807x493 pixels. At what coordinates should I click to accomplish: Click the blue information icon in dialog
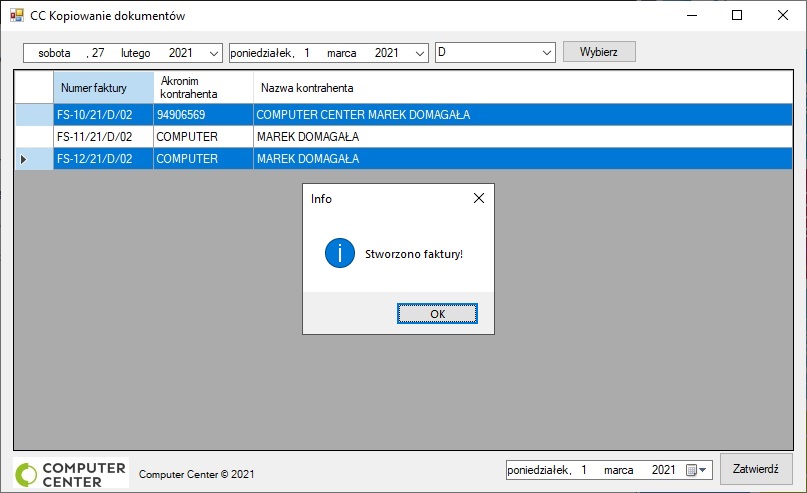tap(340, 253)
